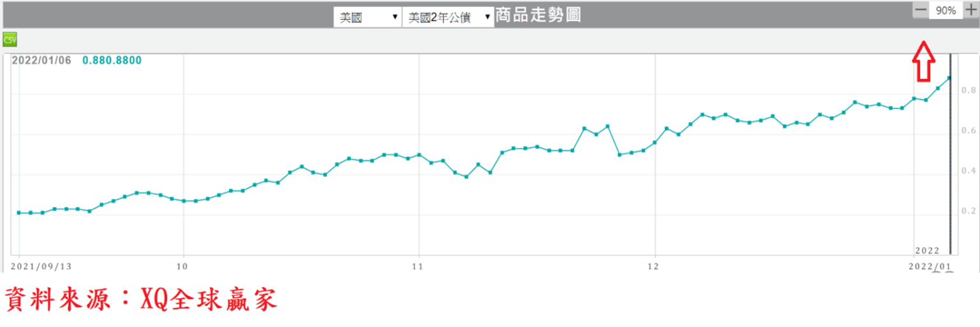Viewport: 980px width, 327px height.
Task: Click the 0.880.8800 value readout
Action: [112, 61]
